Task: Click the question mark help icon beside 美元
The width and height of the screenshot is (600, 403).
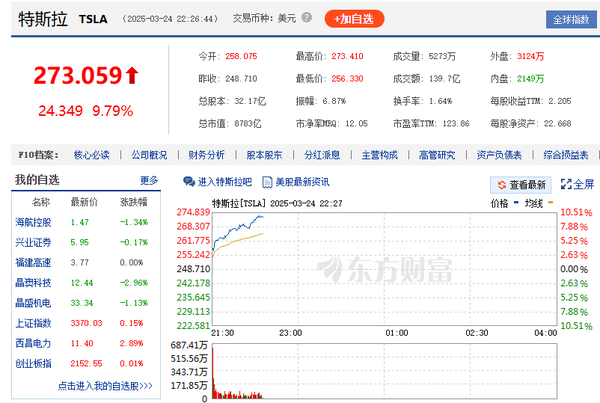Action: [x=307, y=18]
